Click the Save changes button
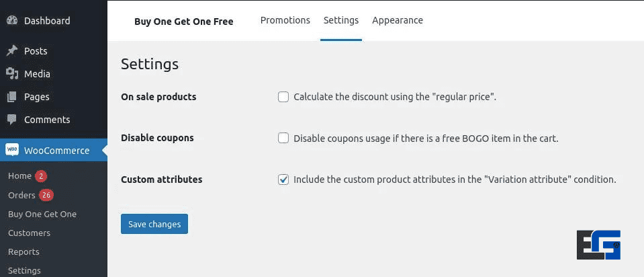Viewport: 644px width, 277px height. point(154,224)
